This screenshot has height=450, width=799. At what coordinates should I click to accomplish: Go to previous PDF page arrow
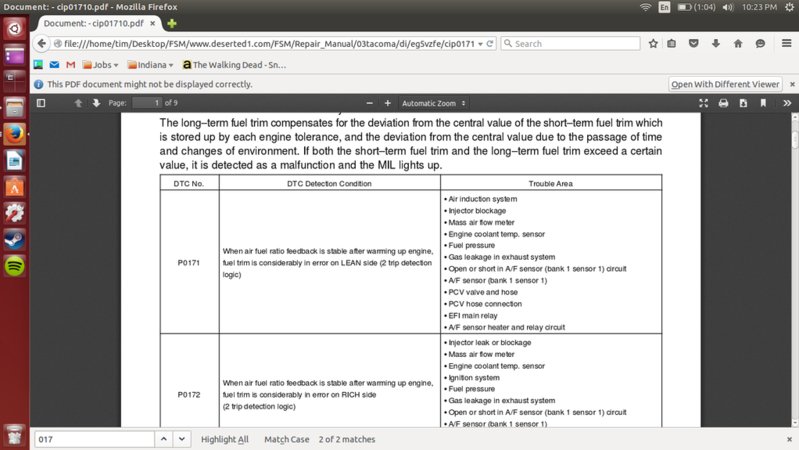78,103
